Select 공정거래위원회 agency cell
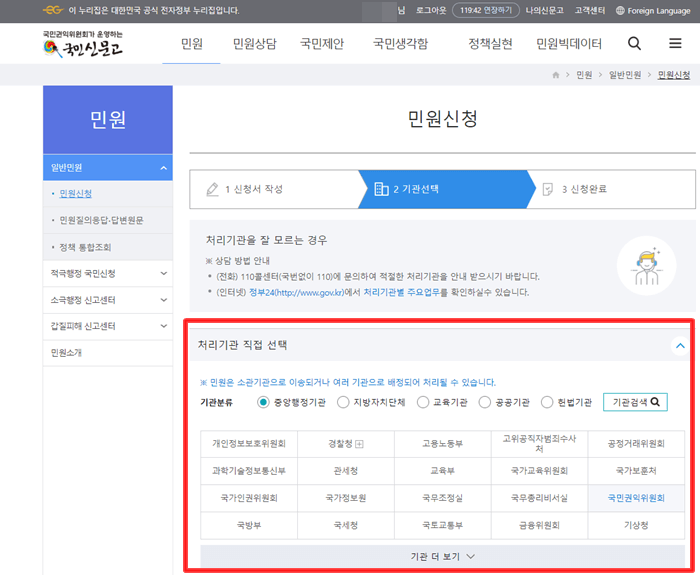The image size is (700, 575). click(x=636, y=444)
